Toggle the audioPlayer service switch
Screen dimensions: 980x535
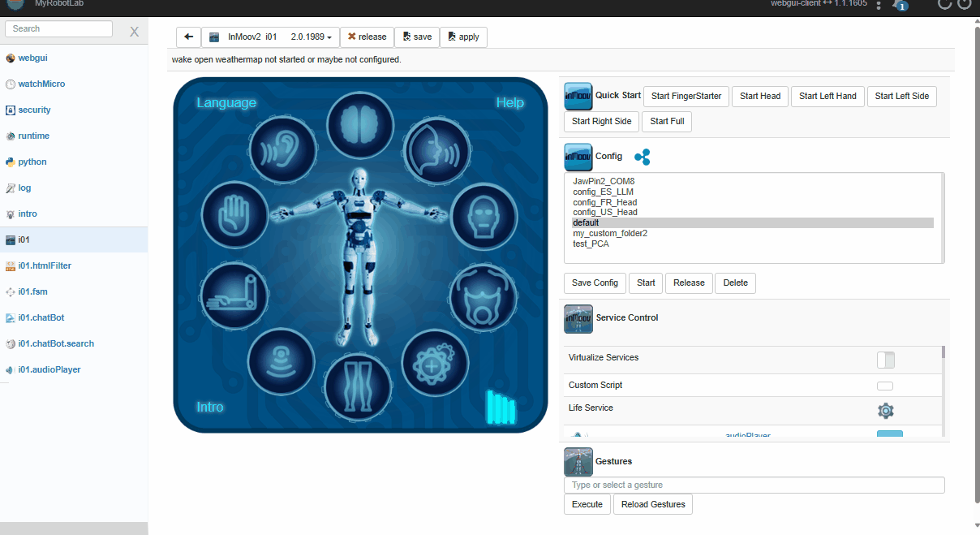coord(889,435)
